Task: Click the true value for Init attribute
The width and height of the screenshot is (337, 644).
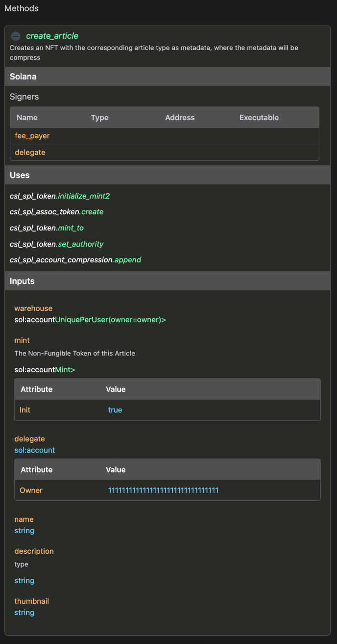Action: pos(115,410)
